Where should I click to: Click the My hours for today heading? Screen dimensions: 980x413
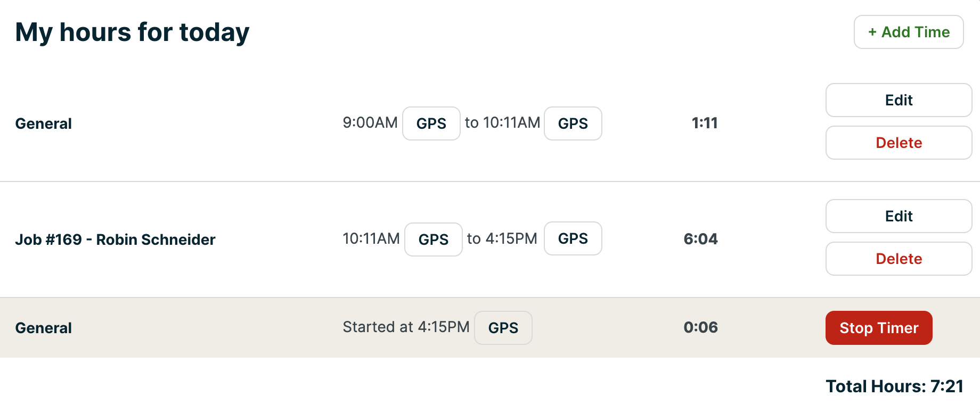pos(132,32)
